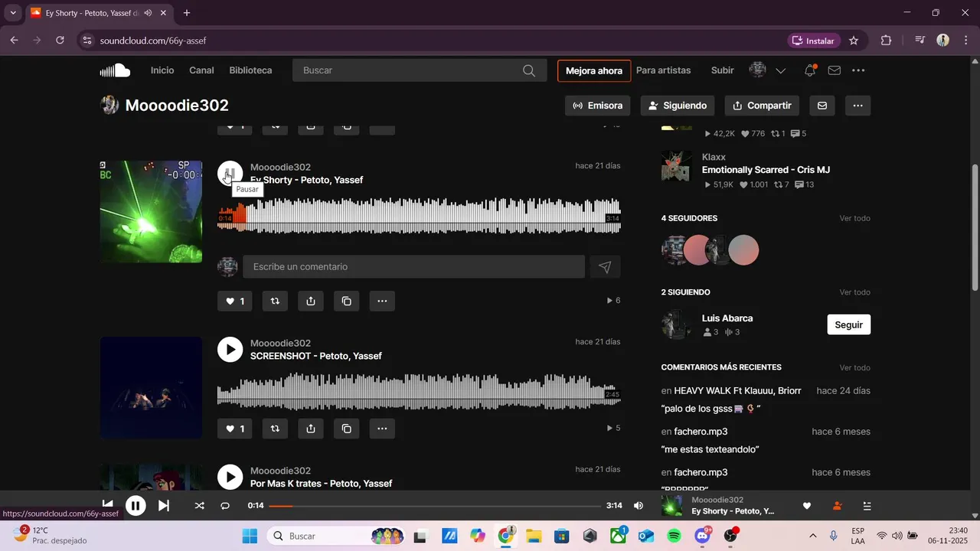Viewport: 980px width, 551px height.
Task: Copy link of SCREENSHOT track
Action: [x=346, y=429]
